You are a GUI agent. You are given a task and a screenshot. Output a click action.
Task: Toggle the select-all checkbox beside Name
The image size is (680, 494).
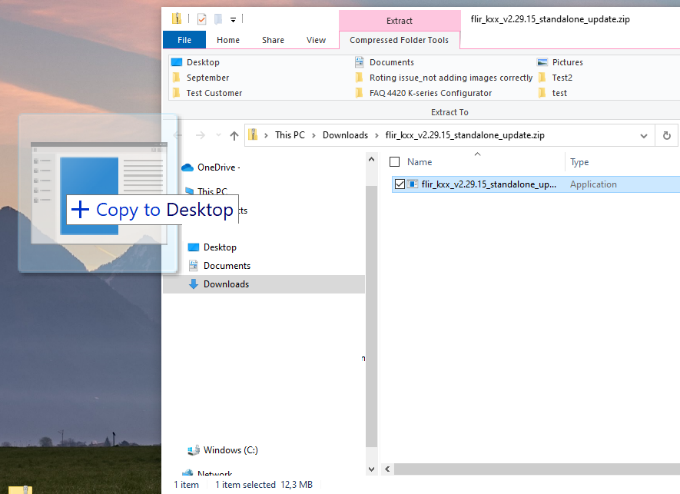(394, 162)
